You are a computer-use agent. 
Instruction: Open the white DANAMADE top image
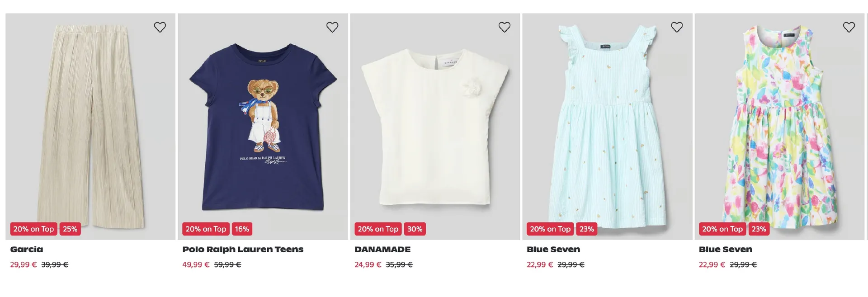pos(435,127)
